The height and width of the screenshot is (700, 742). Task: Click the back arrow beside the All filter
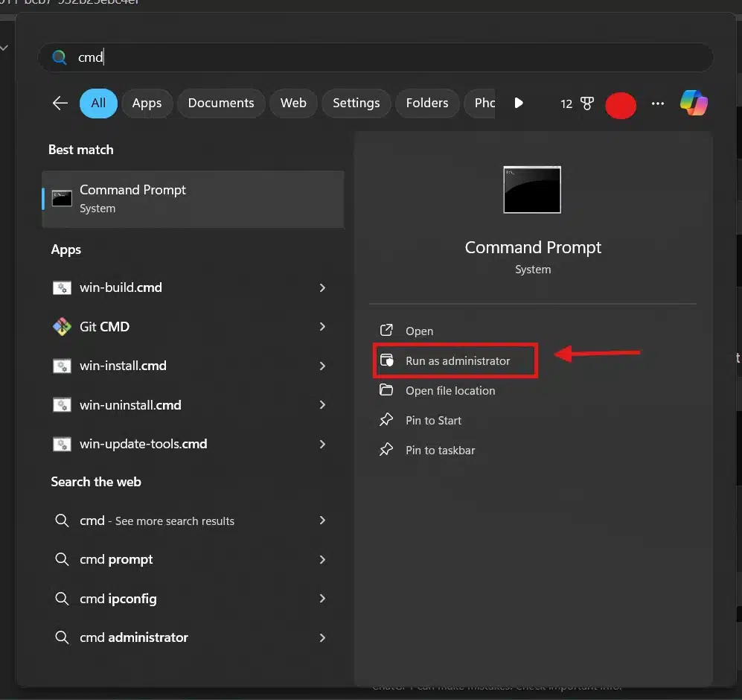coord(60,103)
